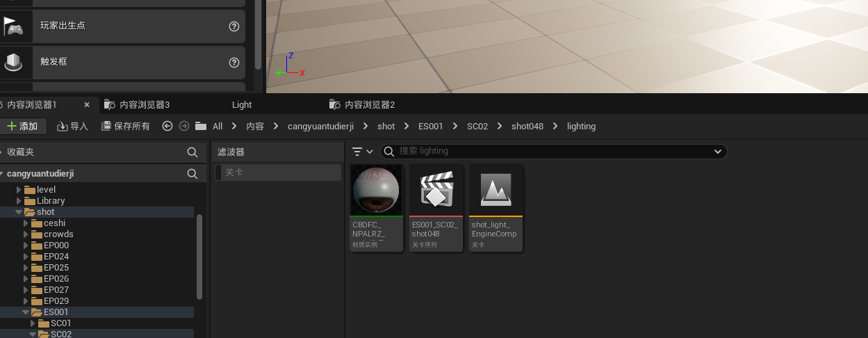Collapse the shot folder in tree
The width and height of the screenshot is (868, 338).
click(x=19, y=212)
